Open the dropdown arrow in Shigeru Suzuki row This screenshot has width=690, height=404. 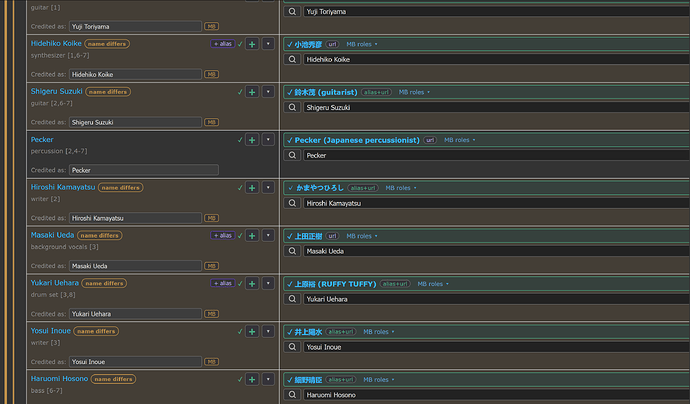(268, 92)
